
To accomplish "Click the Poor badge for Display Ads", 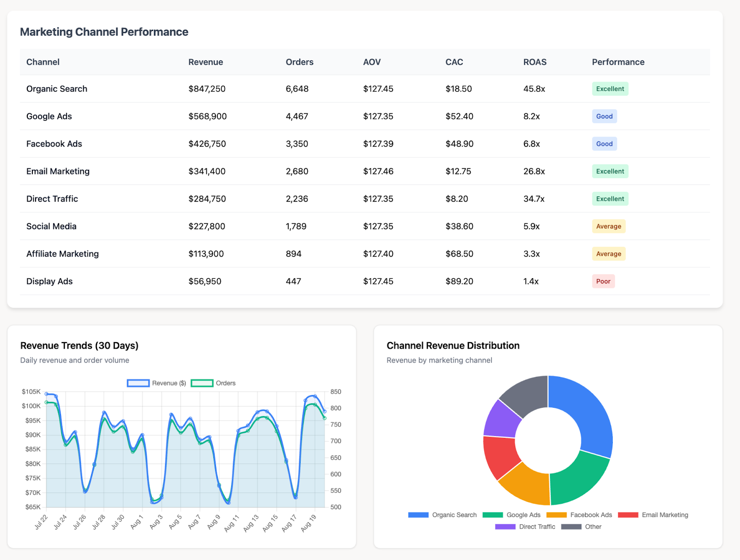I will (x=603, y=281).
